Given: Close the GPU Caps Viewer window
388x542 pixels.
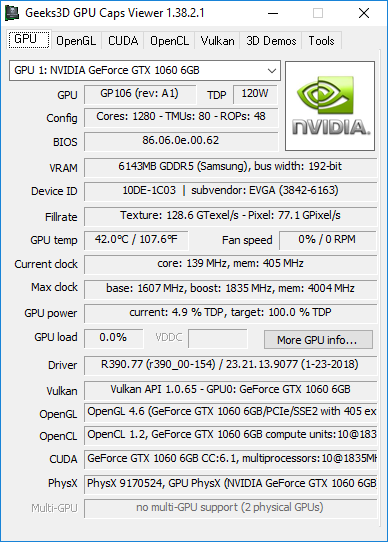Looking at the screenshot, I should pos(364,13).
